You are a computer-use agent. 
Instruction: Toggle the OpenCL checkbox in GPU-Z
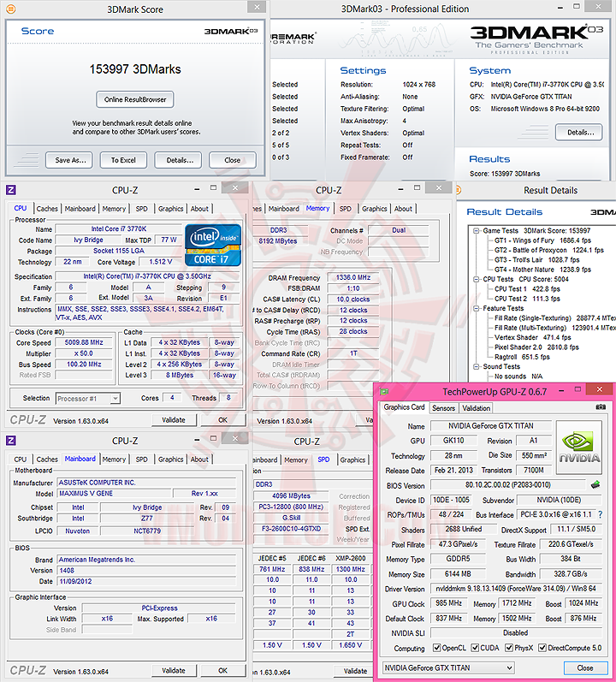(436, 648)
